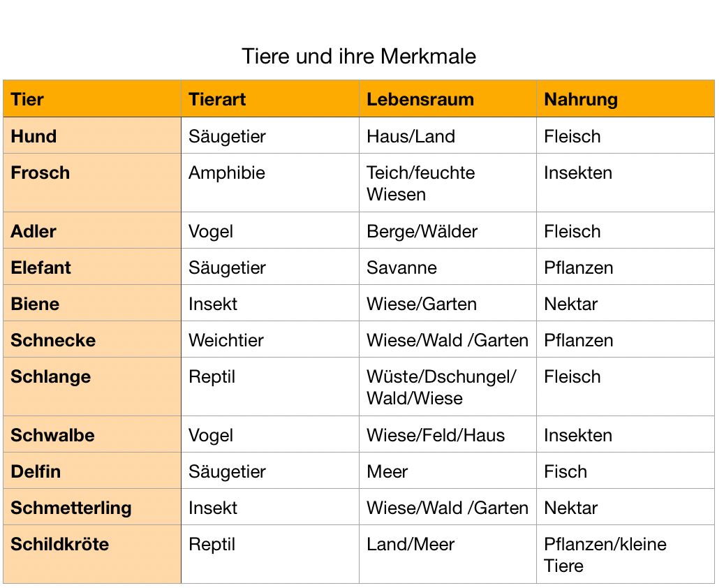
Task: Click the 'Wüste/Dschungel/Wald/Wiese' cell
Action: pos(448,387)
